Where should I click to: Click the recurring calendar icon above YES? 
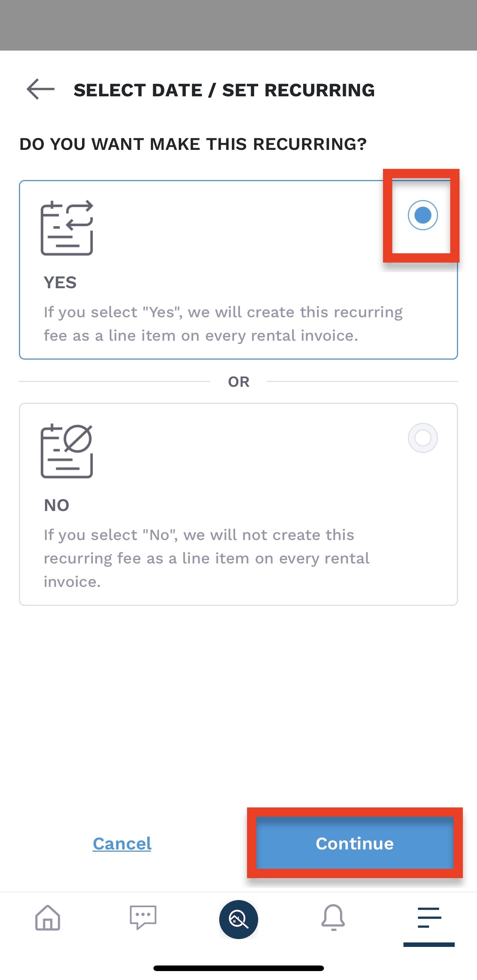pyautogui.click(x=67, y=228)
